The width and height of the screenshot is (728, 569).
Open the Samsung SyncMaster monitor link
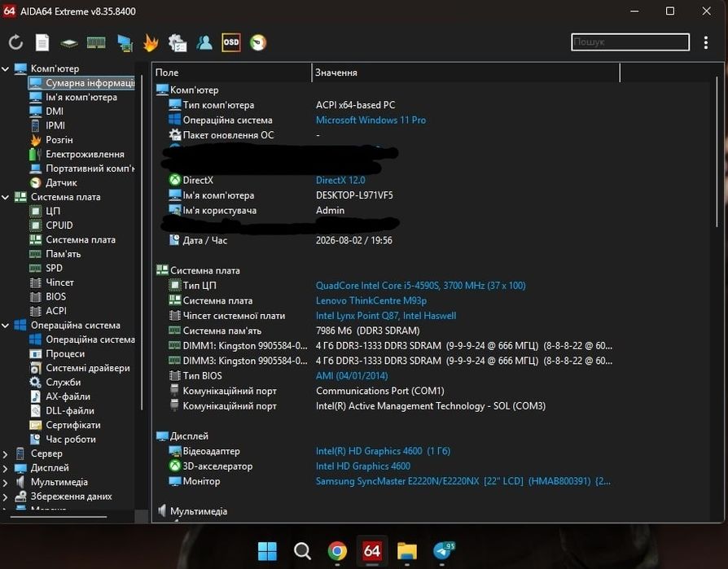click(463, 481)
